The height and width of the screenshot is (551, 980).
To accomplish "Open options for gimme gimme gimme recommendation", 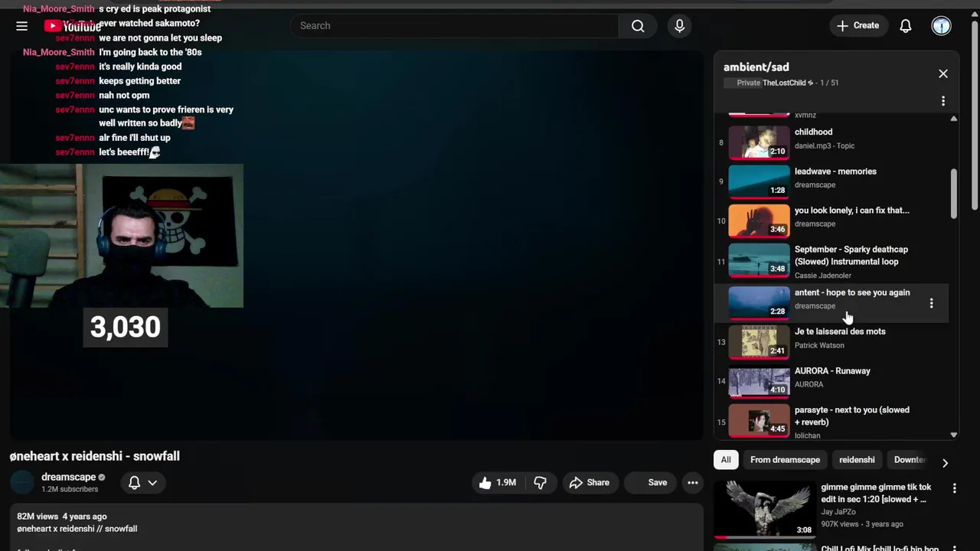I will coord(954,488).
